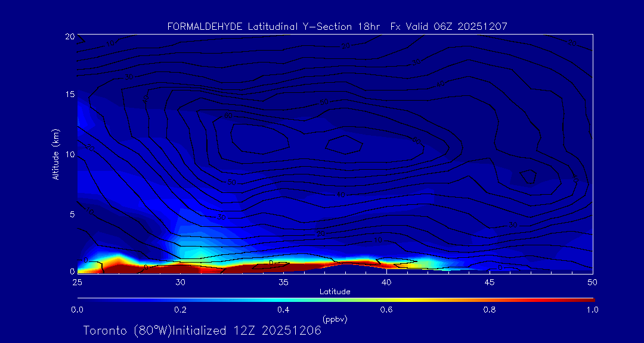Viewport: 644px width, 343px height.
Task: Click the red end of the colorbar
Action: pyautogui.click(x=587, y=298)
